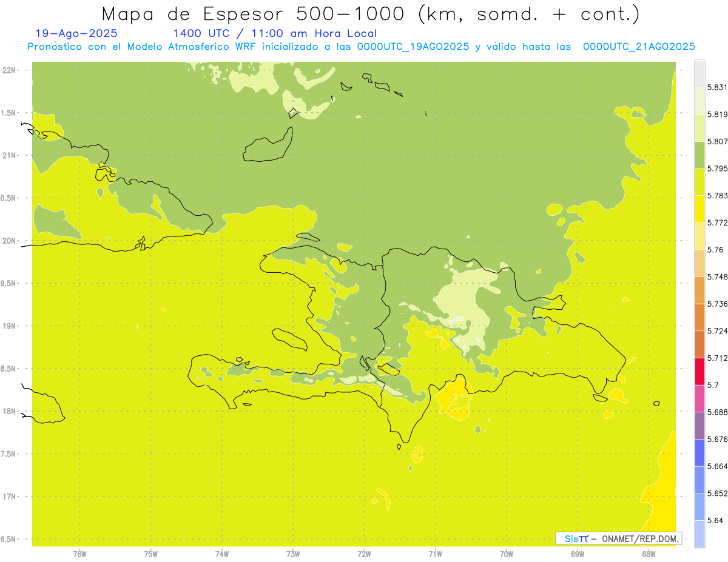This screenshot has width=728, height=562.
Task: Select the dark orange 5.712–5.724 legend band
Action: click(x=699, y=344)
